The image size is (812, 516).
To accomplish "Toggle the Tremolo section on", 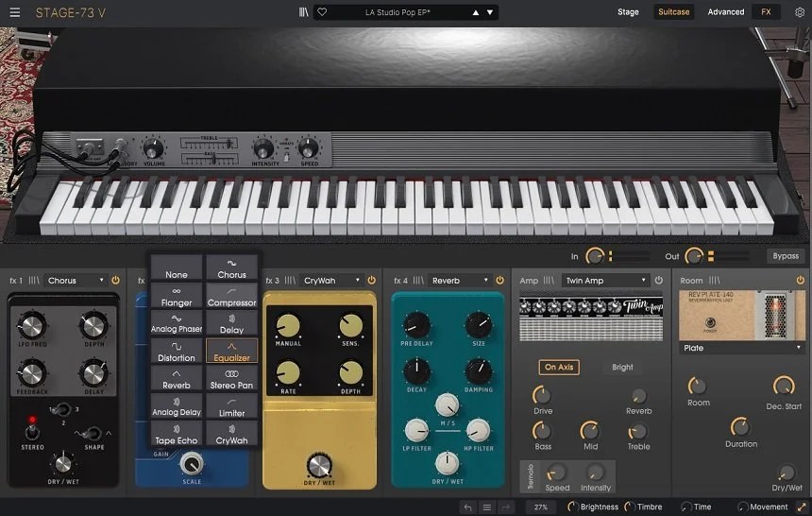I will tap(531, 476).
